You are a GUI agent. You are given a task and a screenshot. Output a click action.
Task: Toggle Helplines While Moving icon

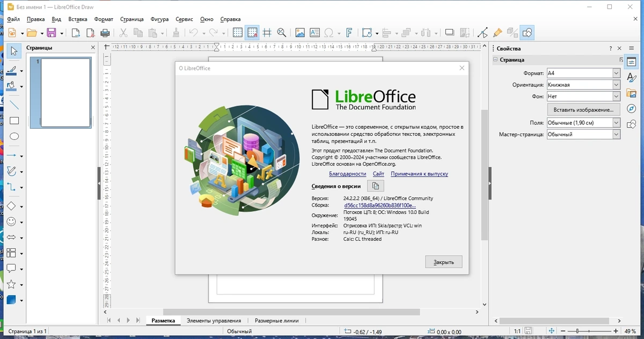(x=267, y=33)
